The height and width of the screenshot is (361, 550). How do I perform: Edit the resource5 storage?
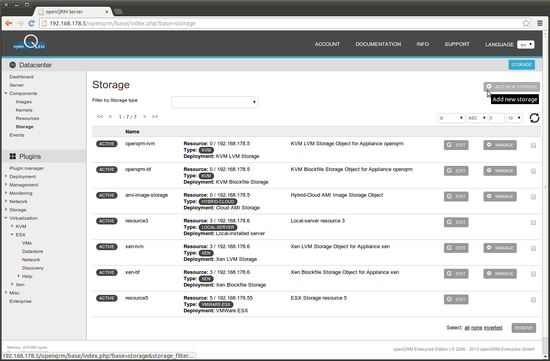(456, 299)
